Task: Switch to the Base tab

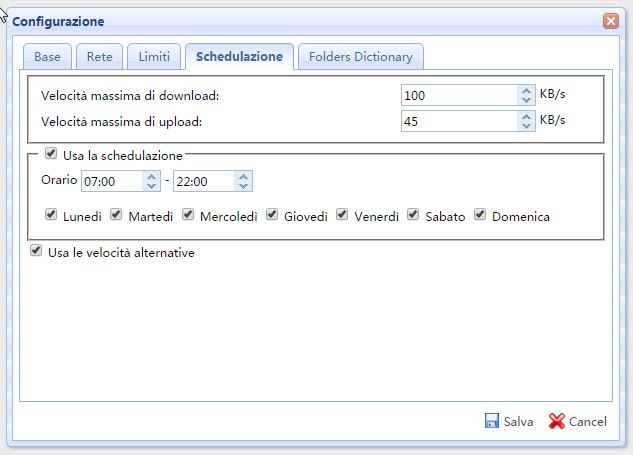Action: point(47,57)
